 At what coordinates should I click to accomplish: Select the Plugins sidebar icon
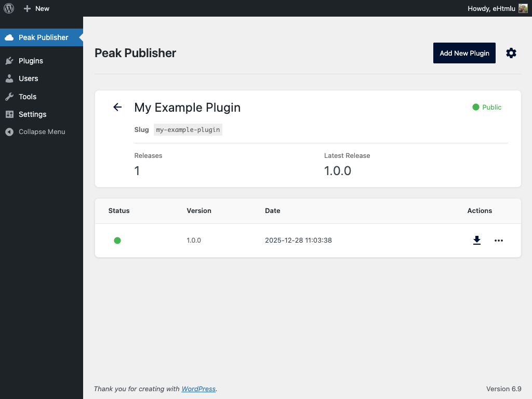click(x=9, y=61)
